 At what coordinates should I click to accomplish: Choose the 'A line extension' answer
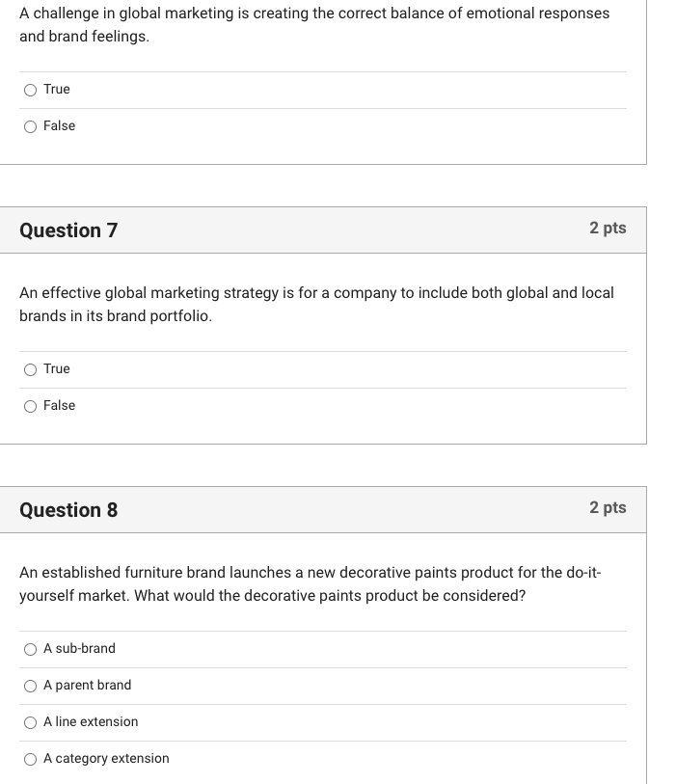31,722
